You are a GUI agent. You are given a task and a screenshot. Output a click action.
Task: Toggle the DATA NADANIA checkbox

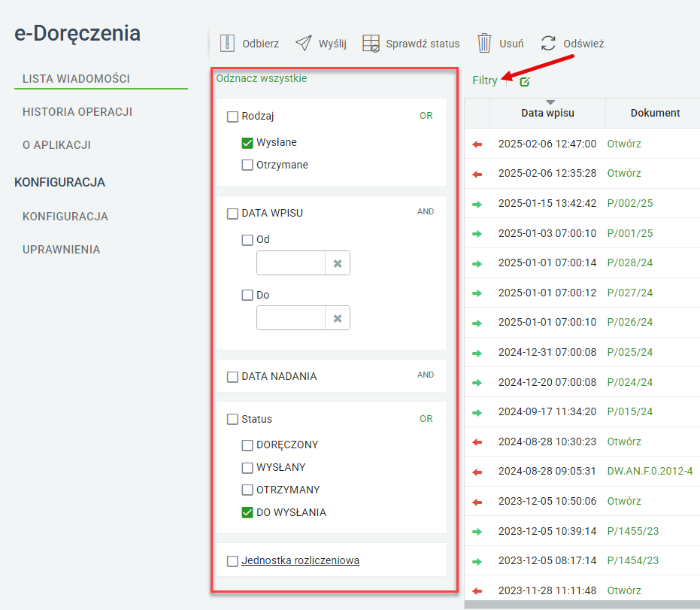tap(232, 377)
